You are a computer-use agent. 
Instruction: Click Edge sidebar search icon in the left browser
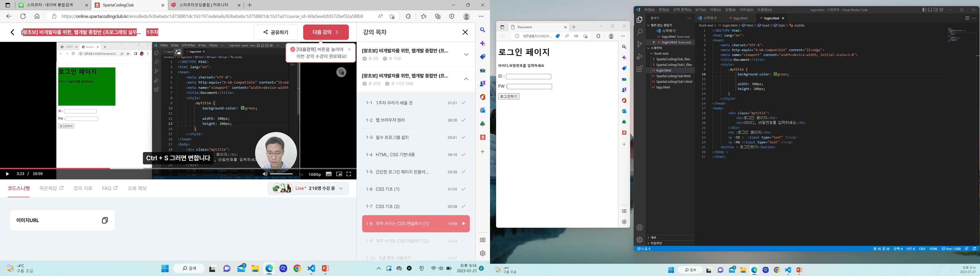point(482,30)
